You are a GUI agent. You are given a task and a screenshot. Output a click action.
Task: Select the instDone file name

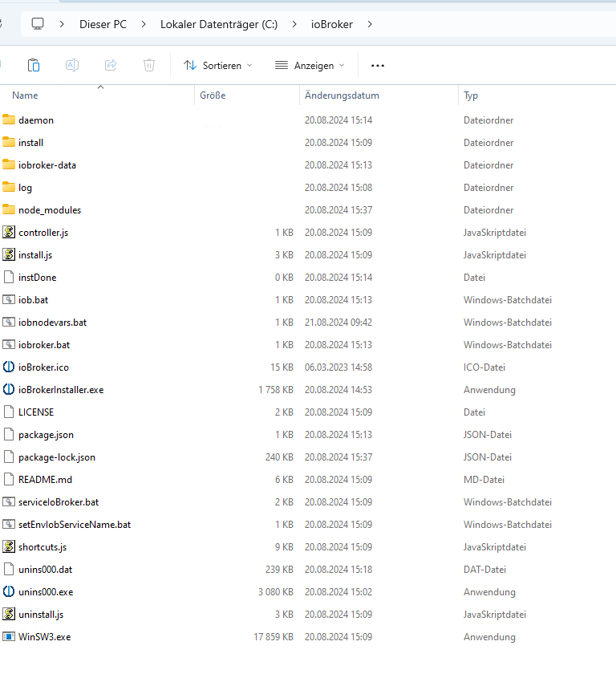[x=37, y=278]
